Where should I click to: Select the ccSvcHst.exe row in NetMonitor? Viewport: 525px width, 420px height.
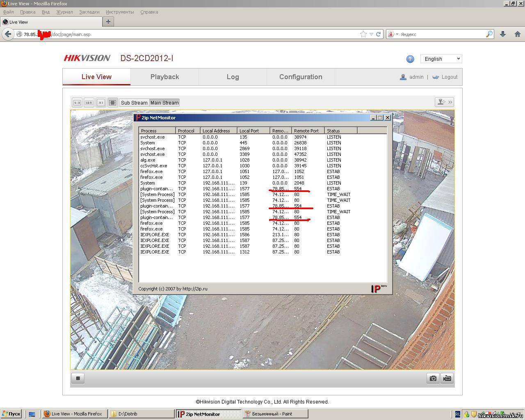point(262,166)
